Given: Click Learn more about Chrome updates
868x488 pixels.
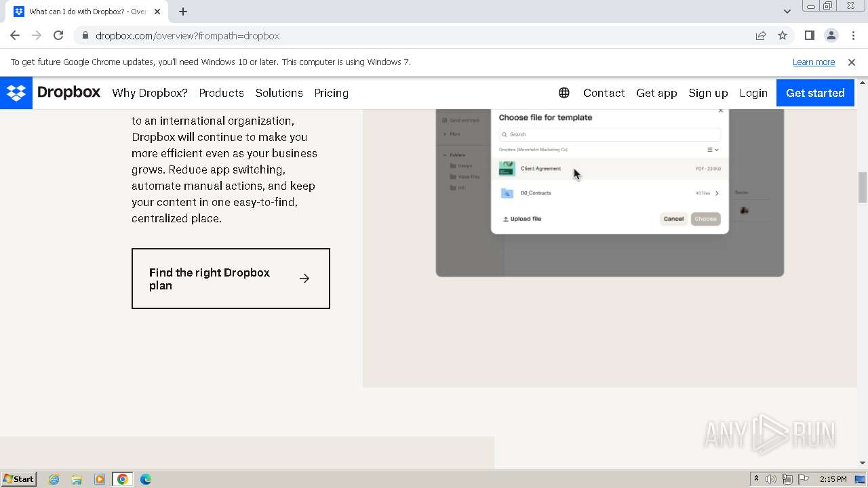Looking at the screenshot, I should coord(814,62).
